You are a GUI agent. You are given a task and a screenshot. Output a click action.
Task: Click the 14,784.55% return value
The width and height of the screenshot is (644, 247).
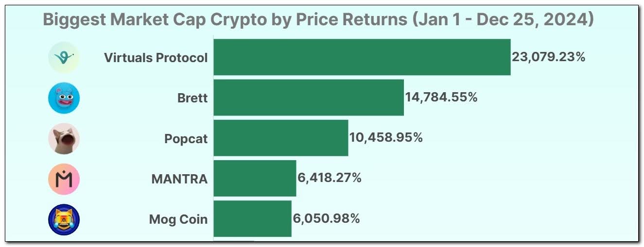(x=441, y=98)
